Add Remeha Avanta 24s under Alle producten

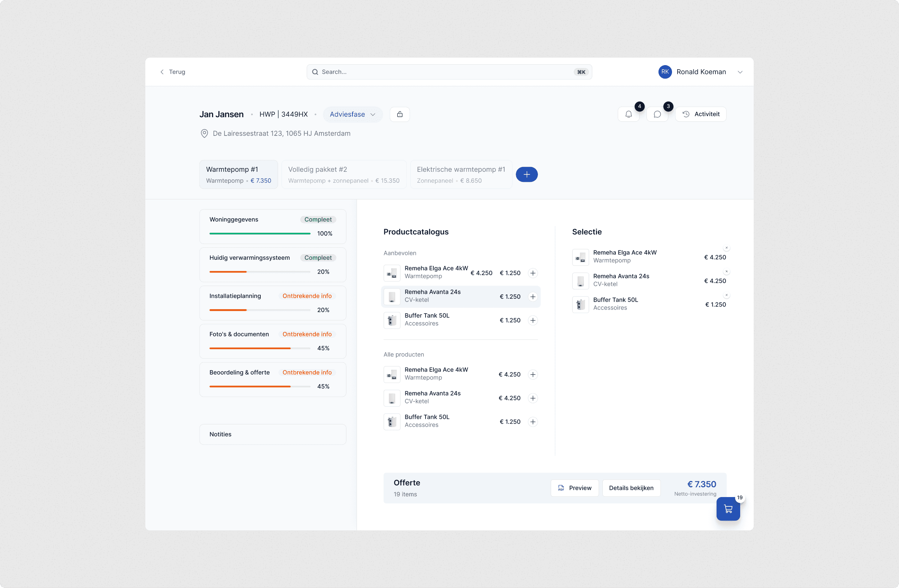pos(533,398)
